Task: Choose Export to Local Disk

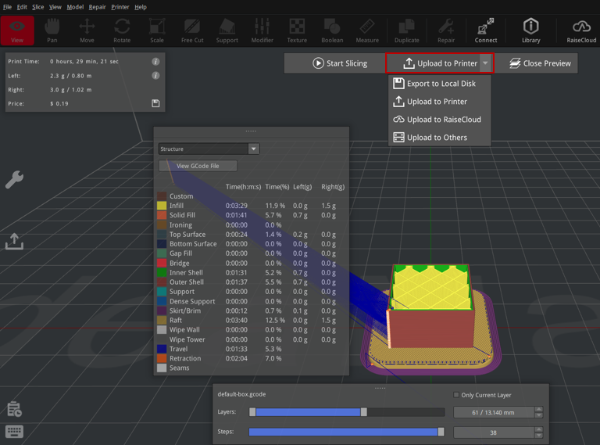Action: (x=440, y=84)
